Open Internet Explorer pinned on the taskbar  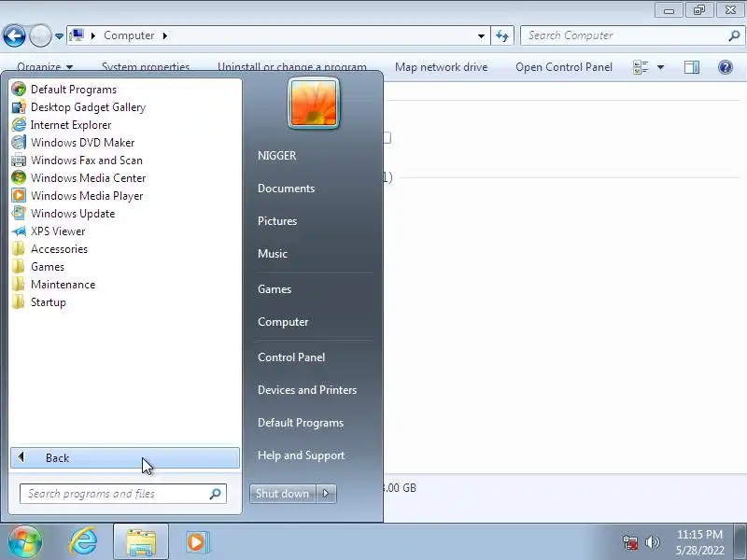tap(83, 541)
